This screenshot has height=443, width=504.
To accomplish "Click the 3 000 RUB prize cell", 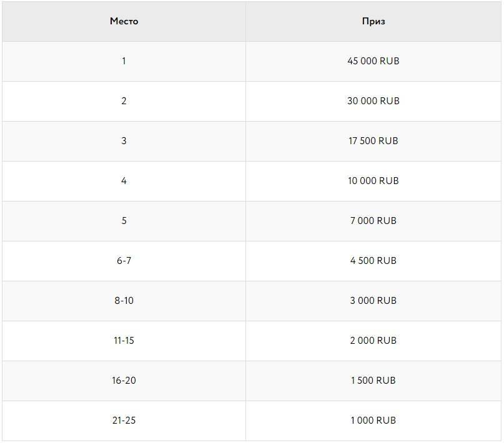I will point(373,301).
